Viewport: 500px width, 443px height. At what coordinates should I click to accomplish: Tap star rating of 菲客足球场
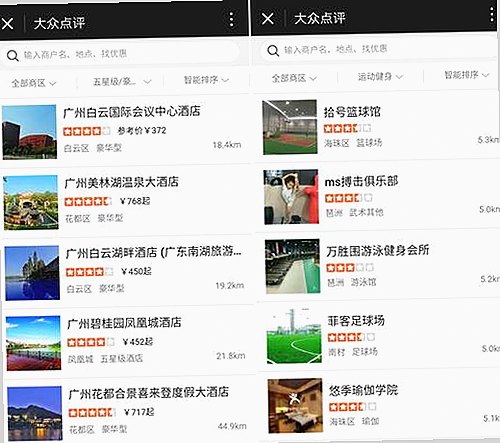(x=351, y=337)
